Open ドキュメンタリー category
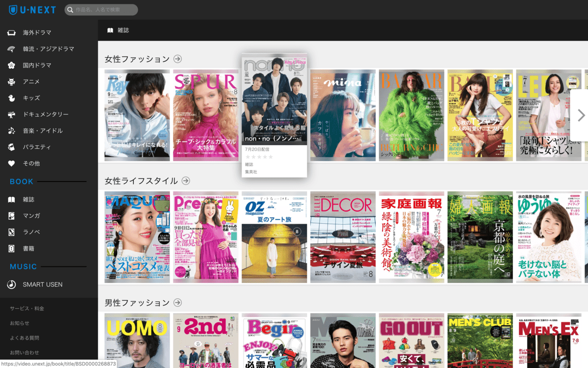 46,114
